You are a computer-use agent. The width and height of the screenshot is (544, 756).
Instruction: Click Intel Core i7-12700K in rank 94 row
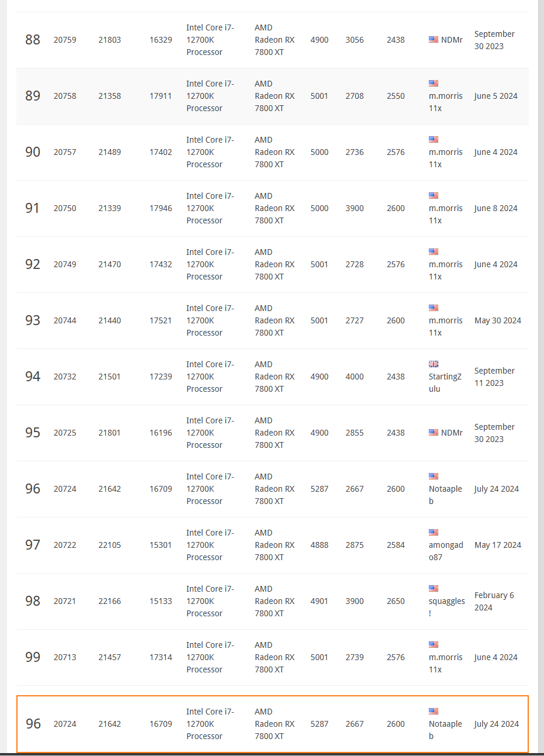tap(210, 377)
